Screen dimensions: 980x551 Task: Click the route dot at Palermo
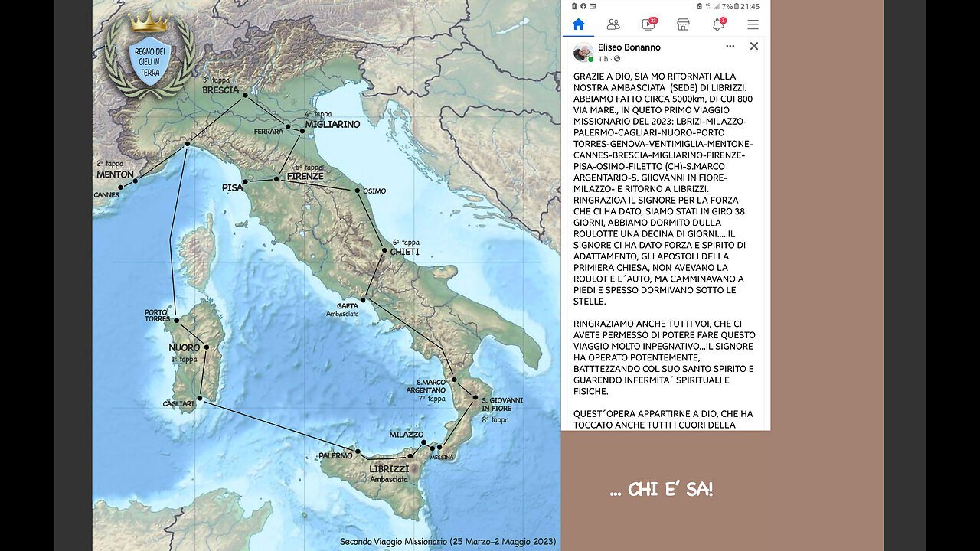[357, 452]
